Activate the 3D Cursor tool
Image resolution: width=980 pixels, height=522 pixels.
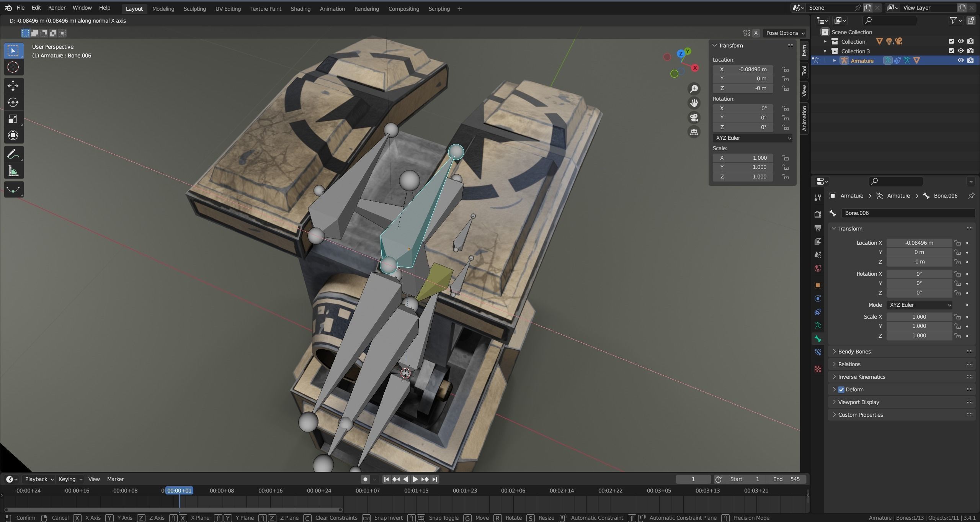[13, 67]
